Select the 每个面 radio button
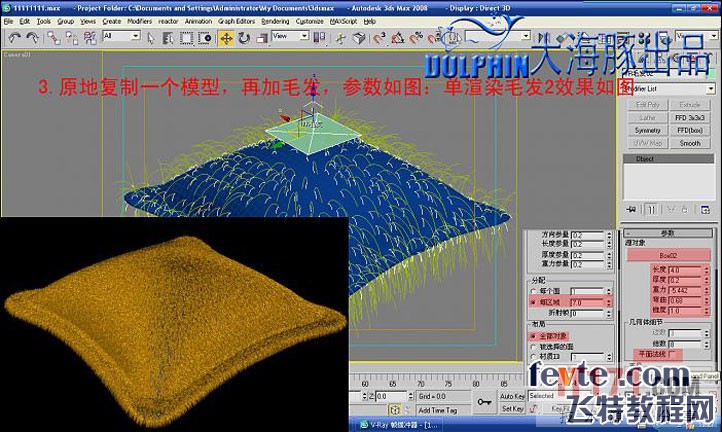The width and height of the screenshot is (722, 432). click(x=534, y=292)
